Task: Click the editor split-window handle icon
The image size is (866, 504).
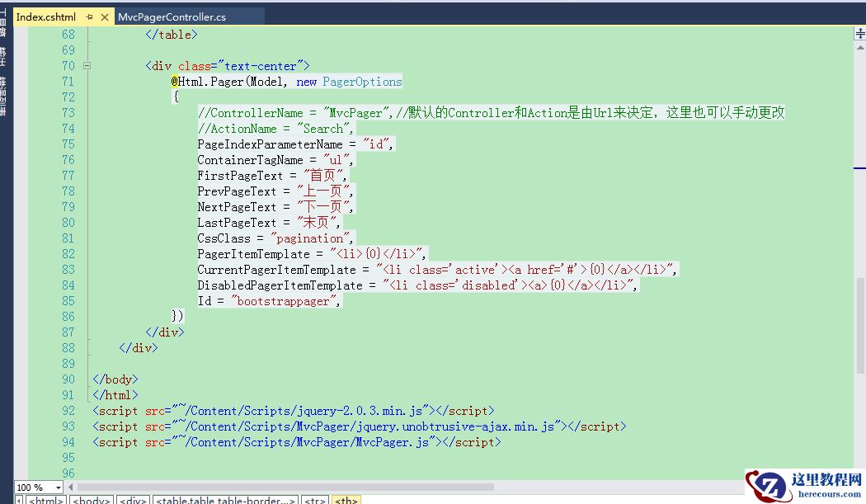Action: tap(860, 33)
